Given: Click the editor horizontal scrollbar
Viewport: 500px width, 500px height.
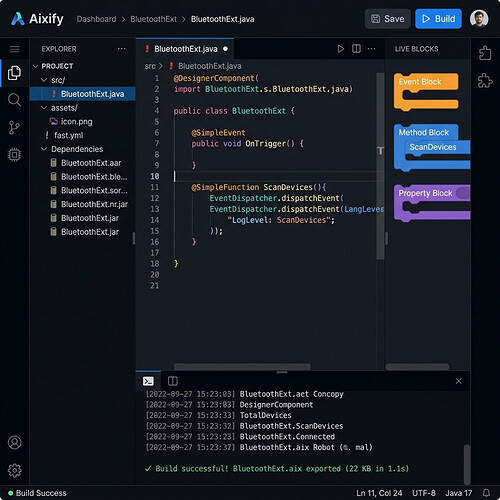Looking at the screenshot, I should pos(242,367).
